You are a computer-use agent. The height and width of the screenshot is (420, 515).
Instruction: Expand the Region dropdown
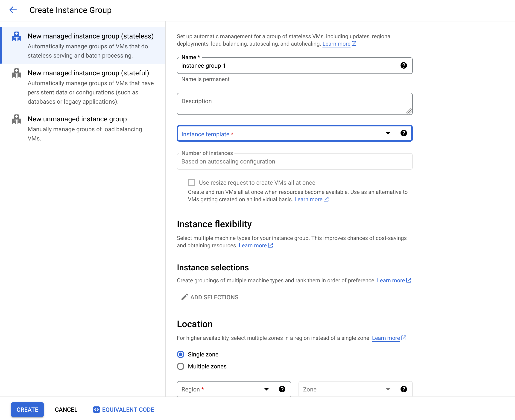(225, 389)
